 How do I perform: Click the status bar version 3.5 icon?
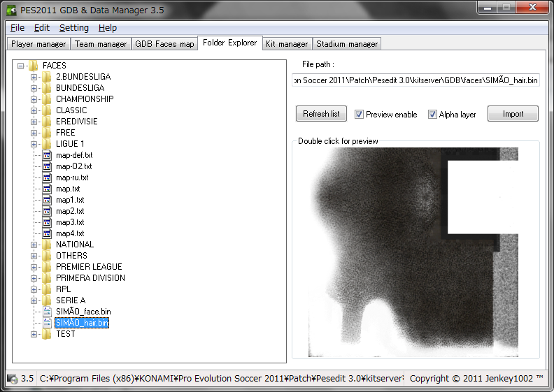[12, 379]
